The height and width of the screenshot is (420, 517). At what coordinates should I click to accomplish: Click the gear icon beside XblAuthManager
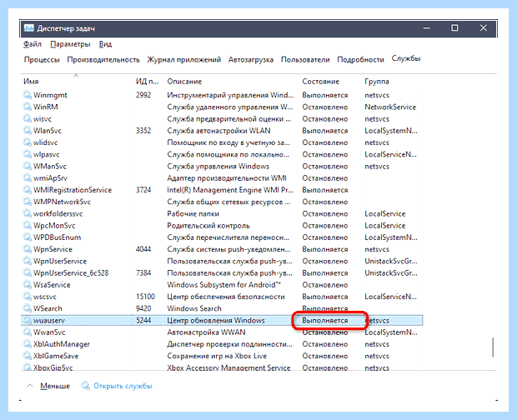click(x=27, y=344)
